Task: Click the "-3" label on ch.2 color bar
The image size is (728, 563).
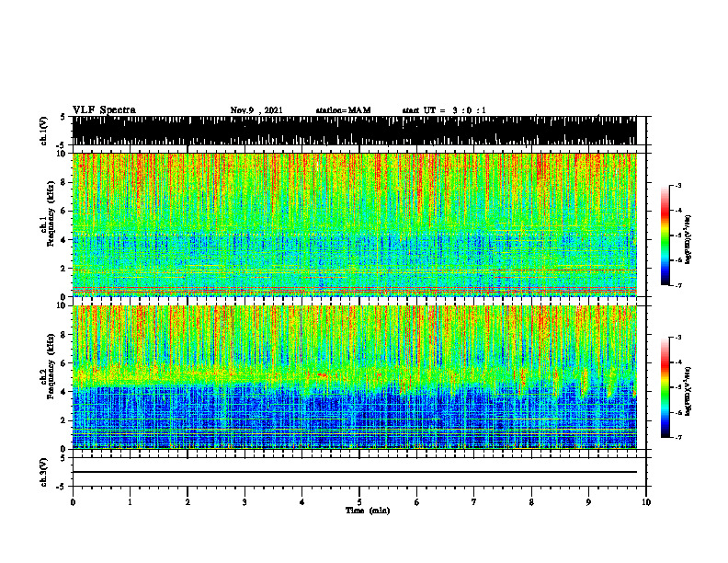Action: click(x=678, y=338)
